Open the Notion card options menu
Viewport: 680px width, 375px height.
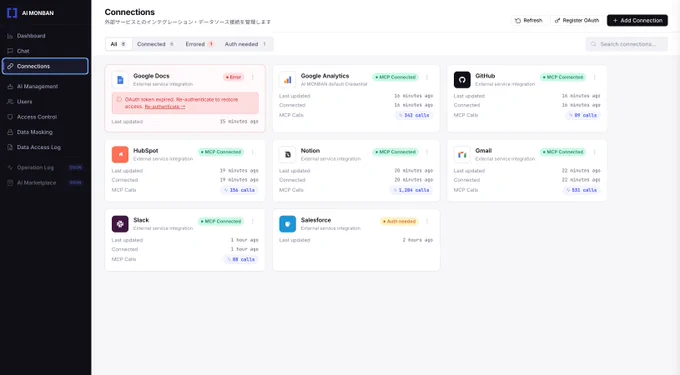(427, 152)
